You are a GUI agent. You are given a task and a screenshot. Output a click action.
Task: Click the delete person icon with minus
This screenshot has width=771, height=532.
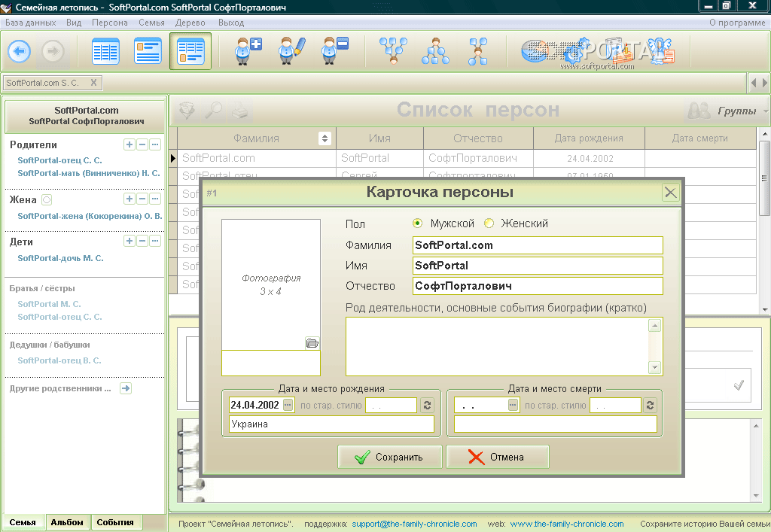(335, 51)
